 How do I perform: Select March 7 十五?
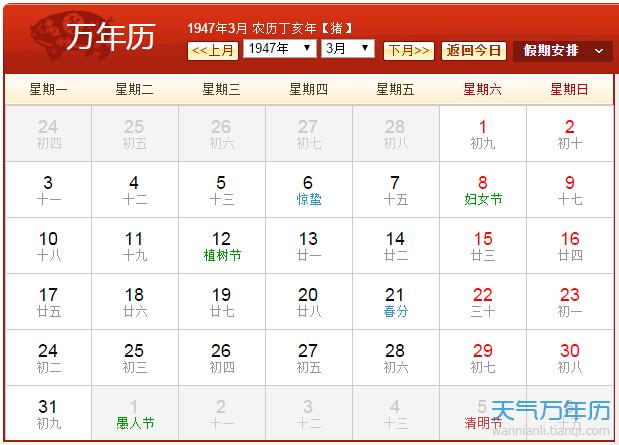point(396,190)
